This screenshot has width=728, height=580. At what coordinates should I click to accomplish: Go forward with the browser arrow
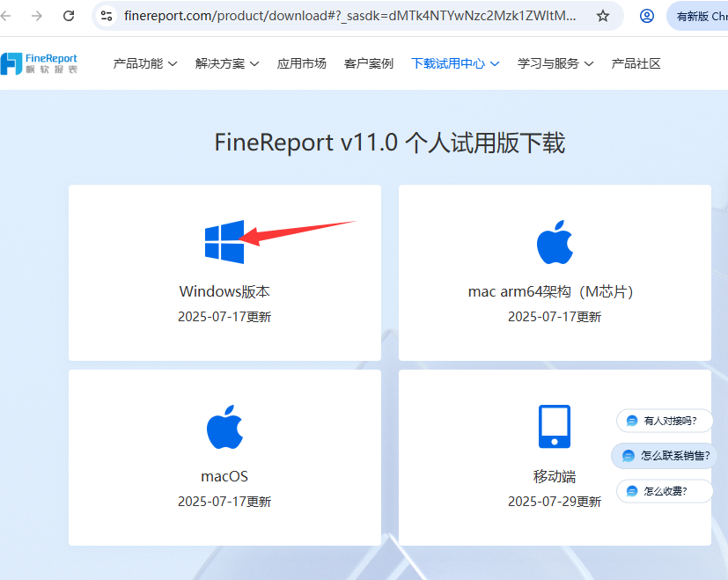pos(37,16)
